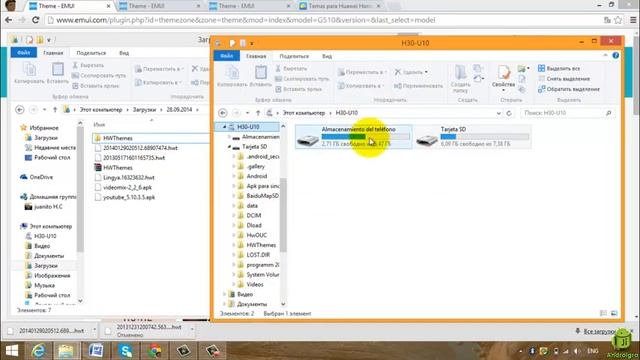Viewport: 640px width, 360px height.
Task: Click Обратить выделение
Action: 569,89
